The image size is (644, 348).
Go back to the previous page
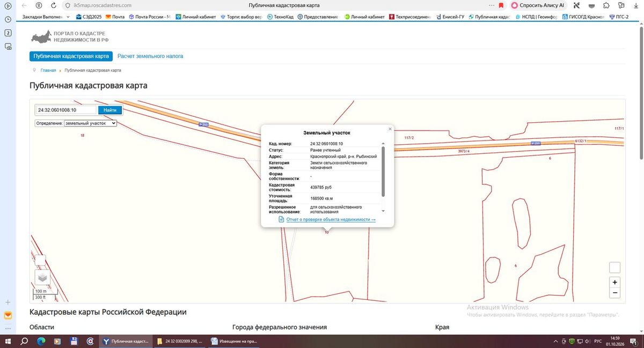pyautogui.click(x=24, y=5)
